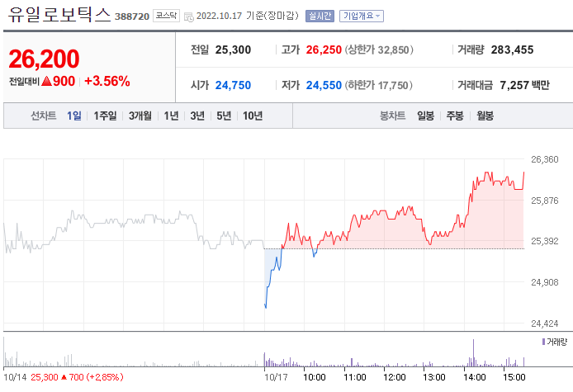This screenshot has width=573, height=392.
Task: Switch to the 3개월 chart period
Action: pos(140,116)
